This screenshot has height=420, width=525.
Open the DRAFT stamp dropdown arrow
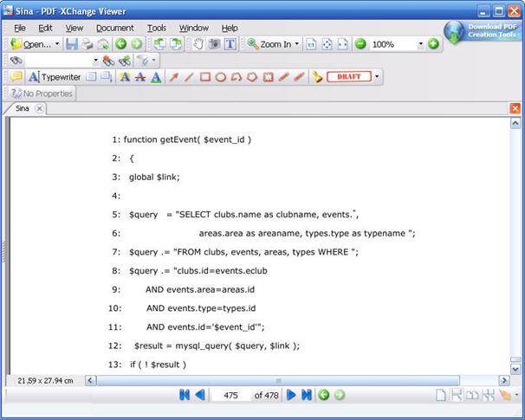[377, 77]
